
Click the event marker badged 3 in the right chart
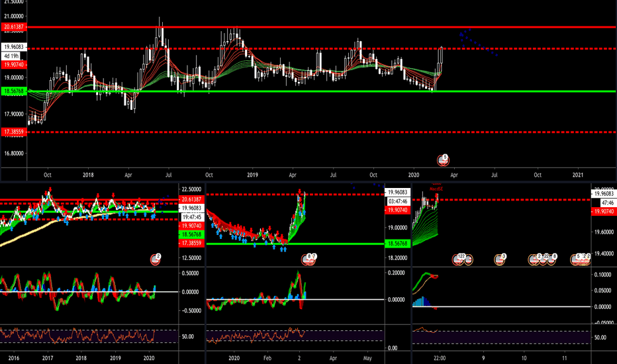(500, 259)
